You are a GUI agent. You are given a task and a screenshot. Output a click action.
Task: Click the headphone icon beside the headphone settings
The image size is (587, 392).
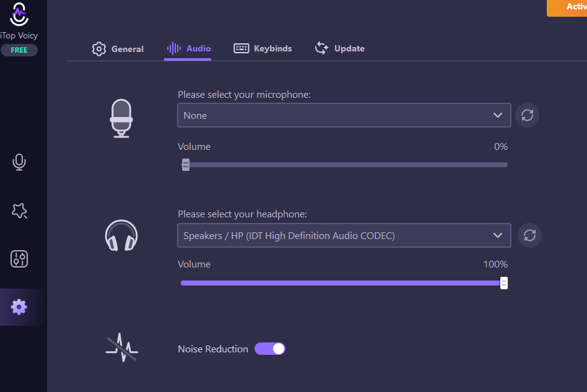[x=121, y=235]
